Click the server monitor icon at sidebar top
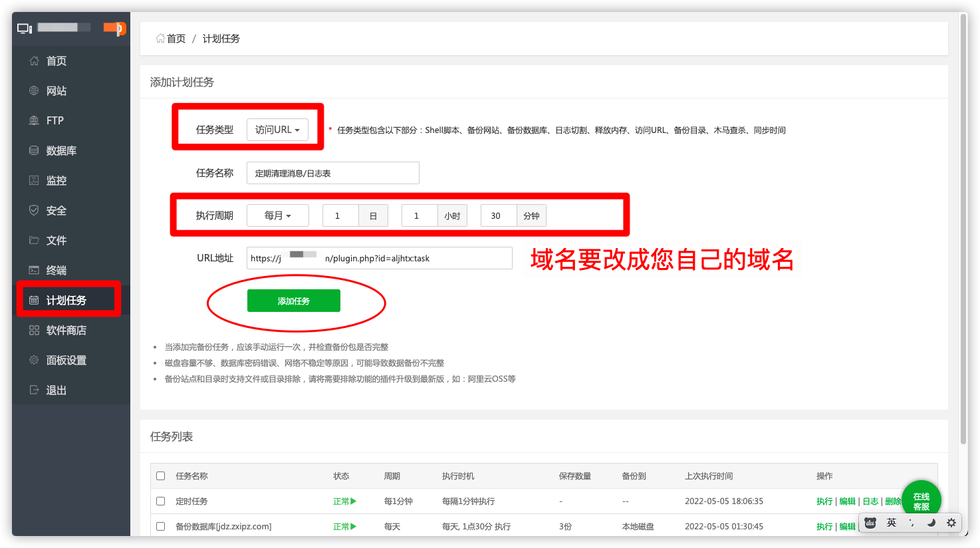The width and height of the screenshot is (980, 548). [x=25, y=29]
